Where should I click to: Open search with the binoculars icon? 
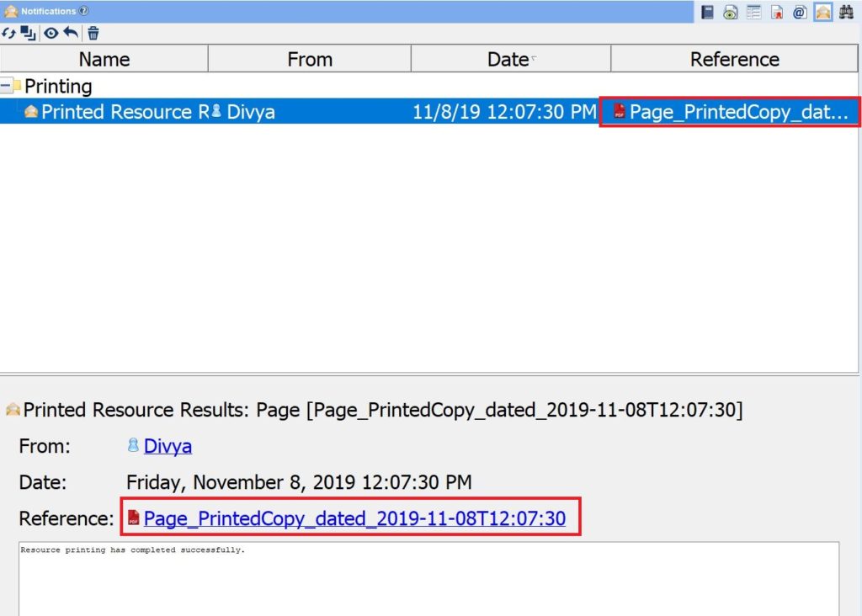pyautogui.click(x=846, y=12)
